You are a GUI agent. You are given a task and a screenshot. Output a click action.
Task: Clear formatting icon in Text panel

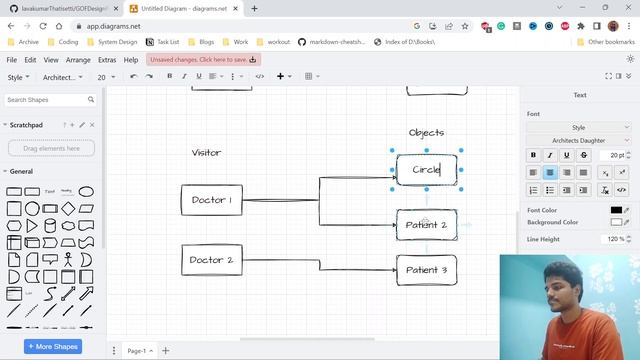pyautogui.click(x=605, y=190)
